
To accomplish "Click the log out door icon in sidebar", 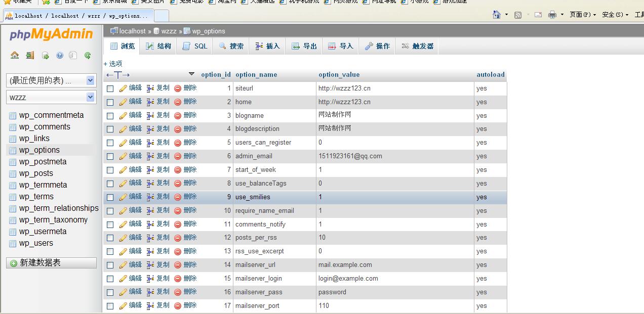I will [x=30, y=55].
